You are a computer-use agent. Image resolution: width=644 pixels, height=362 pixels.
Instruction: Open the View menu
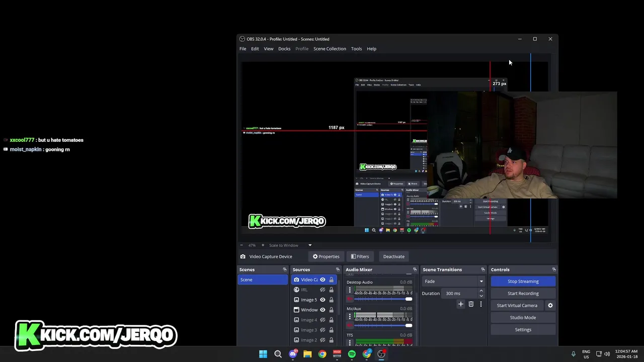(x=269, y=49)
